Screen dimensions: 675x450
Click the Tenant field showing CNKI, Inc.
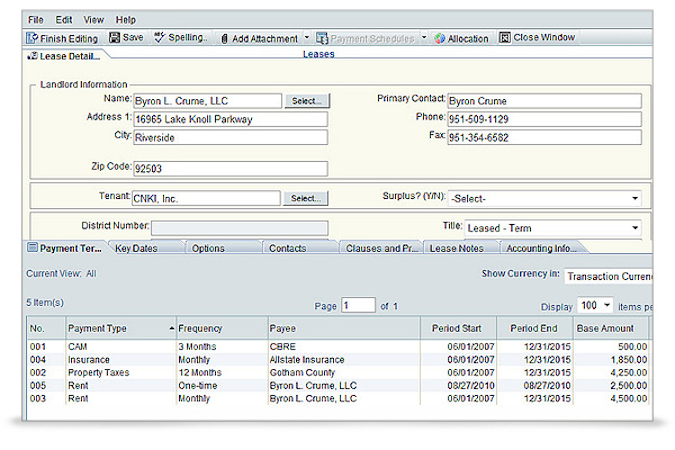coord(206,199)
